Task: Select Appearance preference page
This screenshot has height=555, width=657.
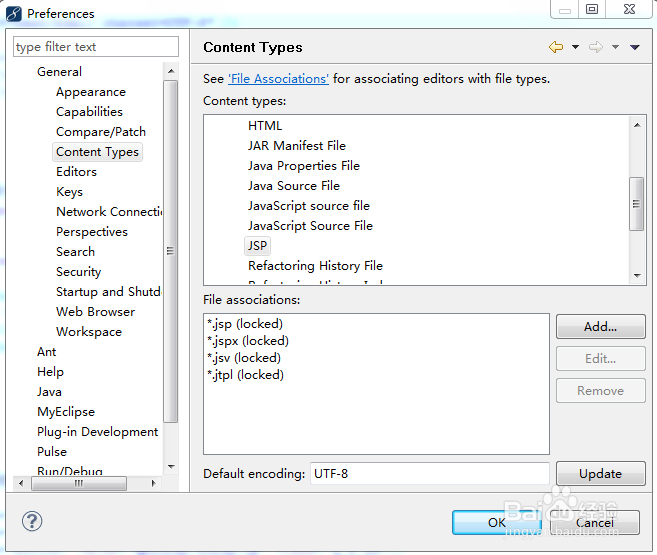Action: pos(91,92)
